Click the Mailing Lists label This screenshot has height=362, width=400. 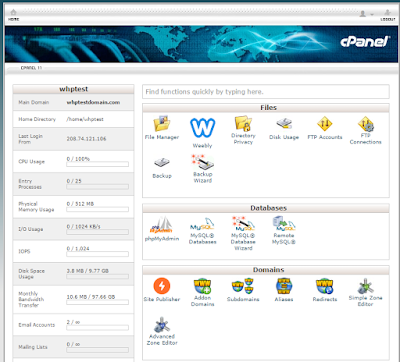tap(33, 347)
